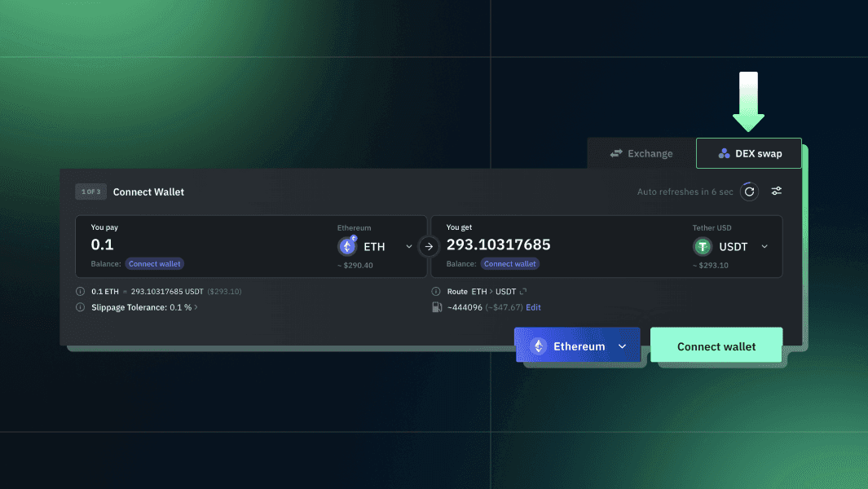Click the ~ $293.10 USDT value text
Image resolution: width=868 pixels, height=489 pixels.
(x=710, y=265)
